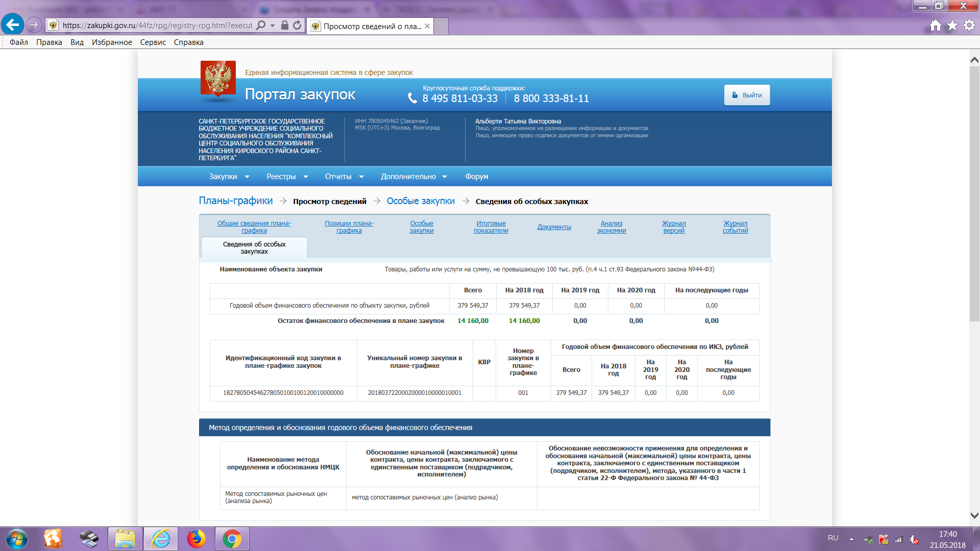Open the browser home page icon
Image resolution: width=980 pixels, height=551 pixels.
tap(935, 26)
